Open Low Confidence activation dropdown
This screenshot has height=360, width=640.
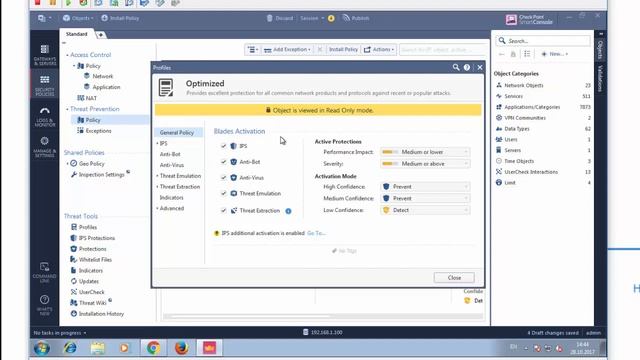coord(425,210)
